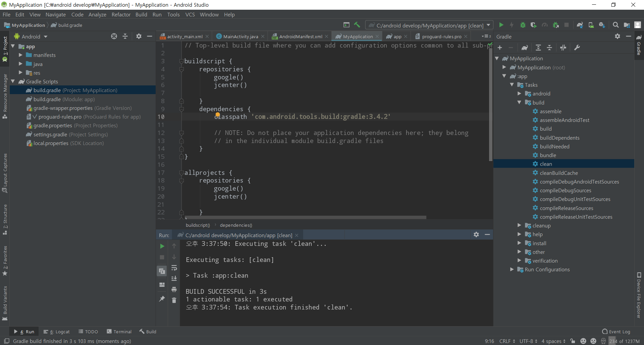
Task: Clear console with trash icon
Action: [x=174, y=300]
